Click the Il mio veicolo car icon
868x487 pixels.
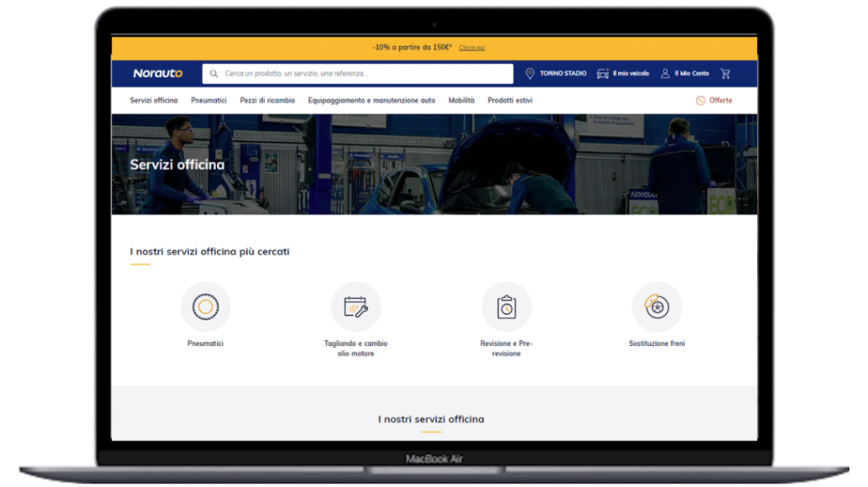coord(603,74)
